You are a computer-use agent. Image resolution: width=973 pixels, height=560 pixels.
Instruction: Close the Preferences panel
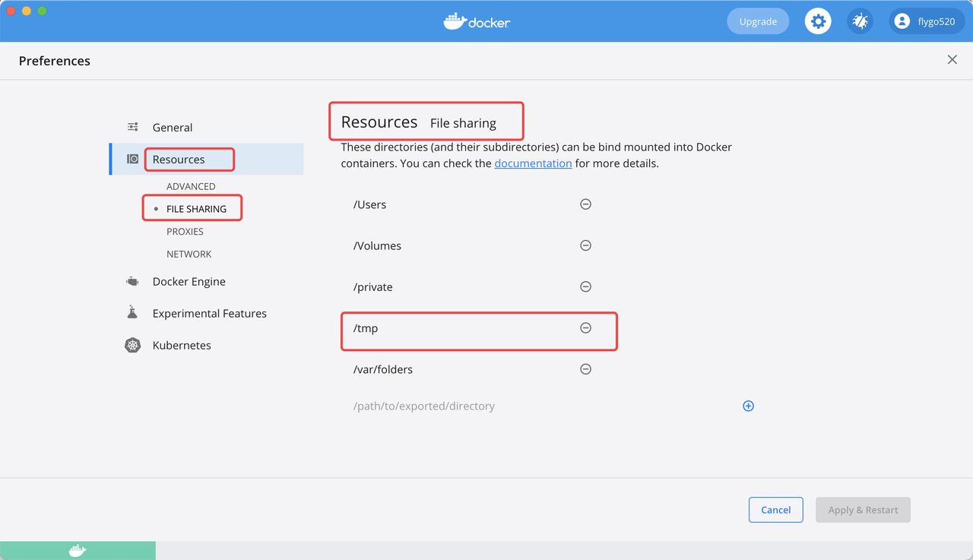952,60
